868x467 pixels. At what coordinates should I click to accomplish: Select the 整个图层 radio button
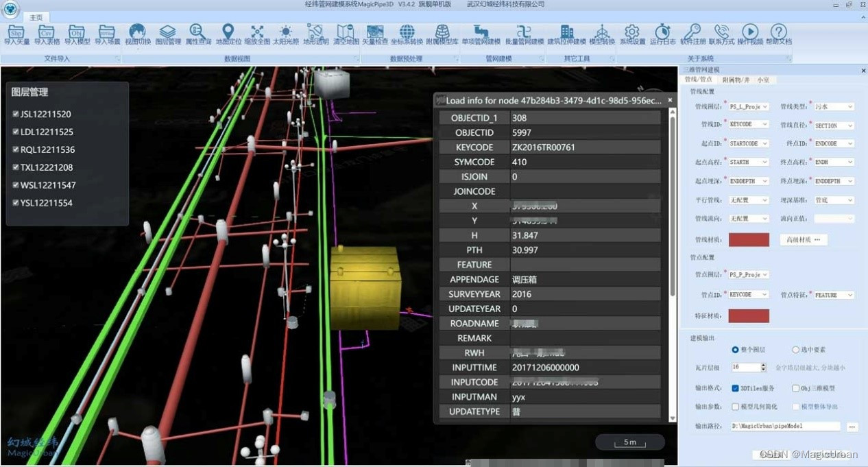click(x=735, y=350)
